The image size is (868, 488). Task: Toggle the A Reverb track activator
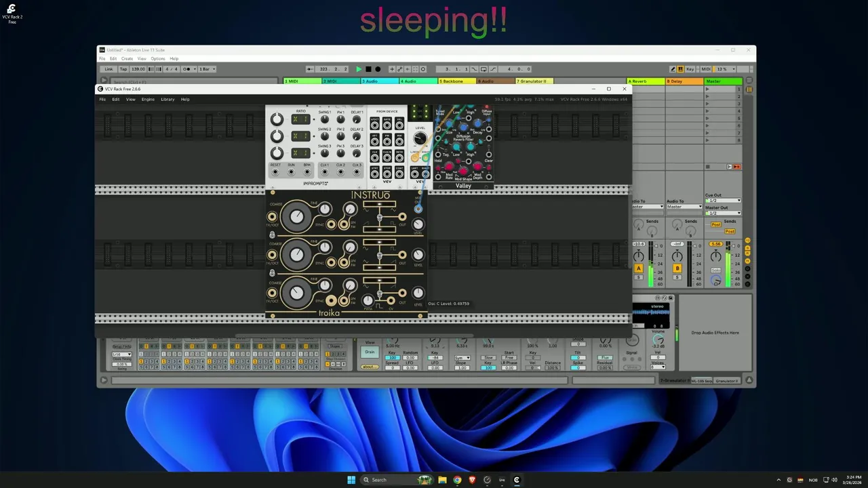[x=638, y=269]
